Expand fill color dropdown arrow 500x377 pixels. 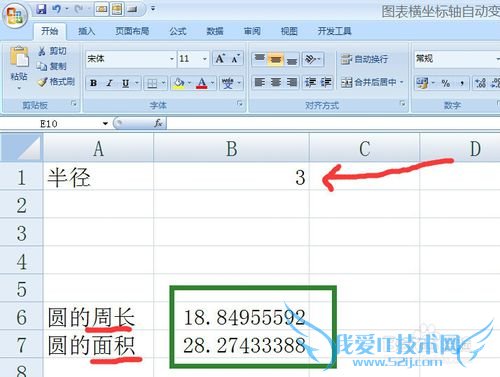tap(190, 83)
